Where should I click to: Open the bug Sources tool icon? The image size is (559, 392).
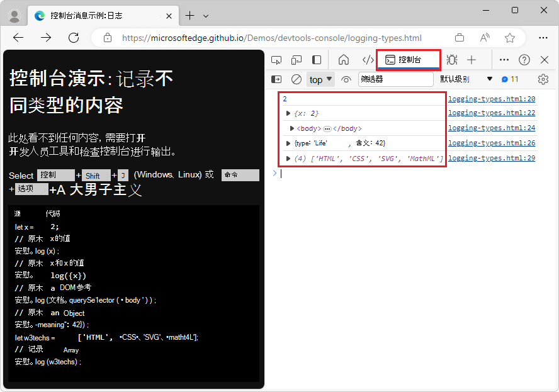[x=452, y=60]
